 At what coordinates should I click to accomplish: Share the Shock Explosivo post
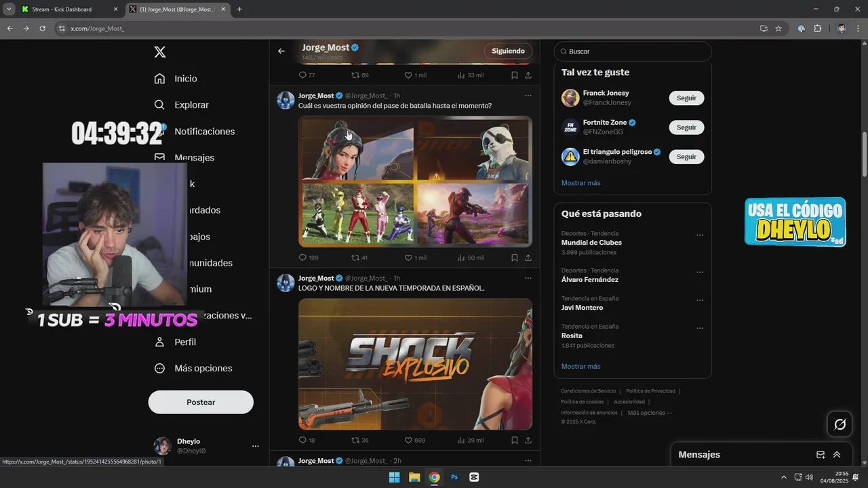[528, 441]
